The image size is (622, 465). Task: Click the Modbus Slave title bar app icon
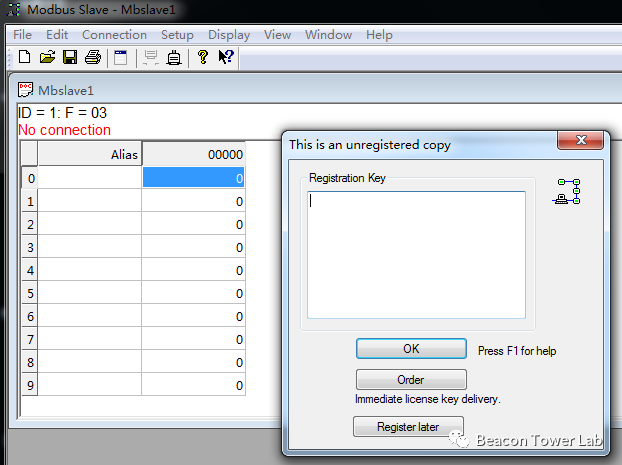point(14,10)
